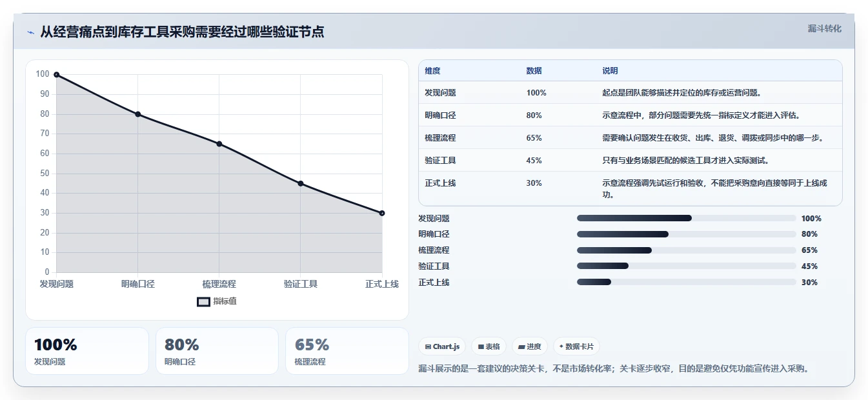Click the 45% value beside the progress bar
This screenshot has height=400, width=868.
809,266
